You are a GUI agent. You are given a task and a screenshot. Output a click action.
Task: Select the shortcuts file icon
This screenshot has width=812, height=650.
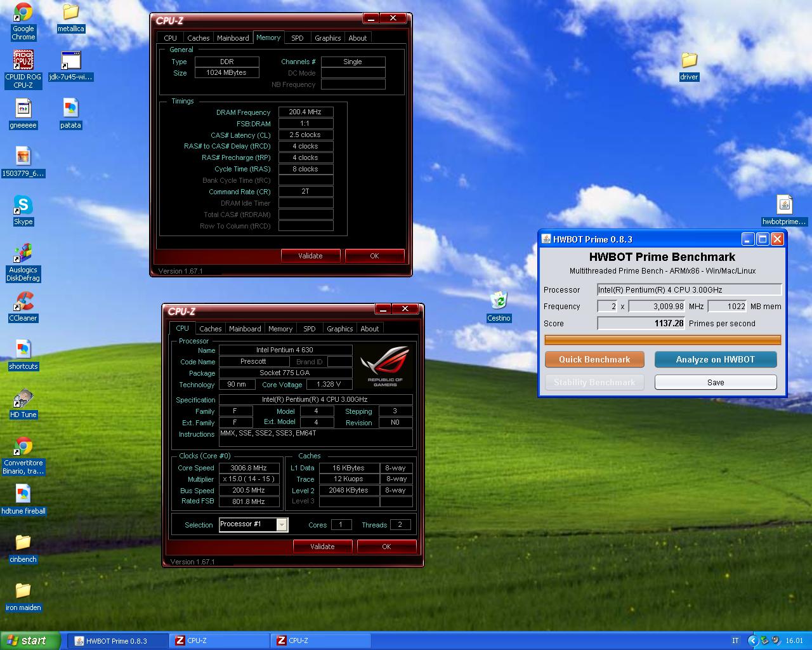23,355
